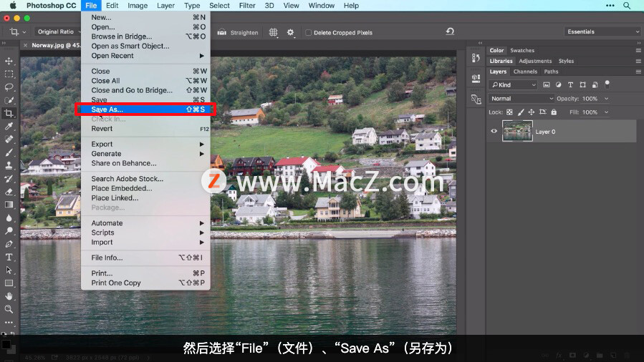The image size is (644, 362).
Task: Choose Save As from File menu
Action: [146, 109]
